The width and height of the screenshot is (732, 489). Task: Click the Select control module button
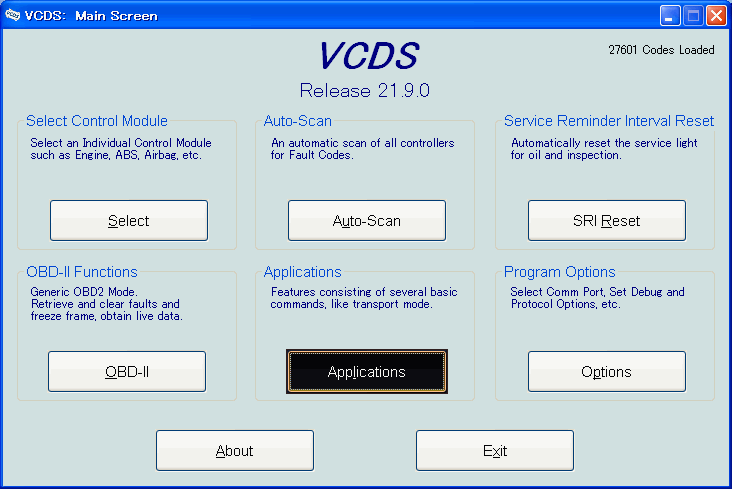[129, 220]
